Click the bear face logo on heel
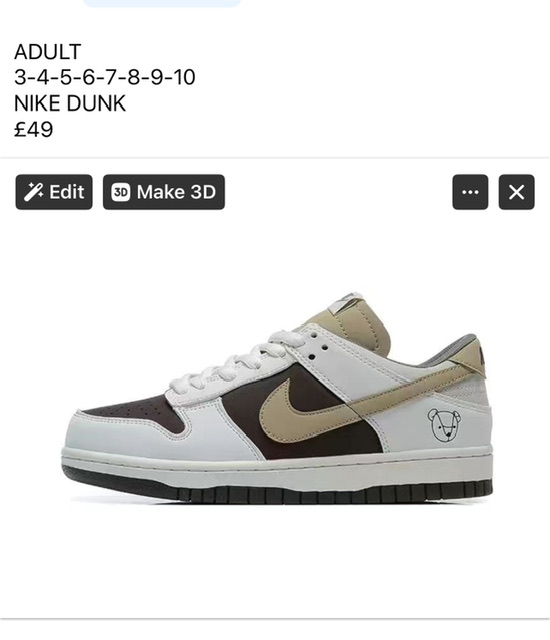Screen dimensions: 550x640 445,425
